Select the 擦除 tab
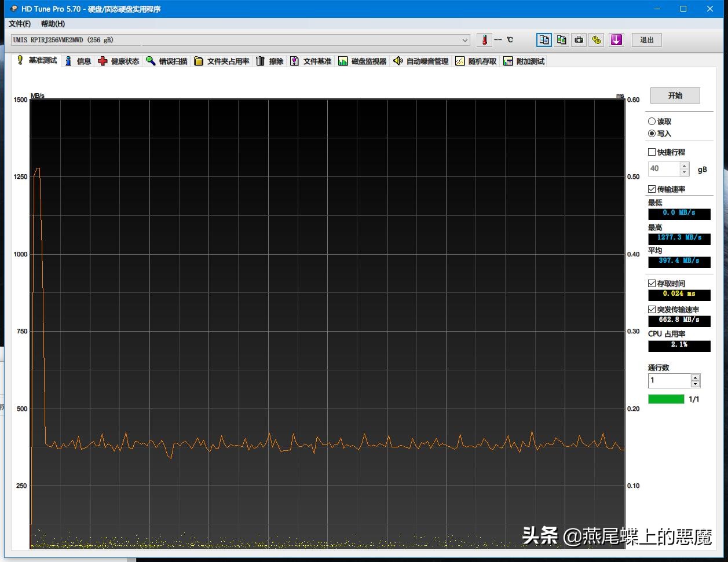The image size is (728, 562). click(270, 61)
